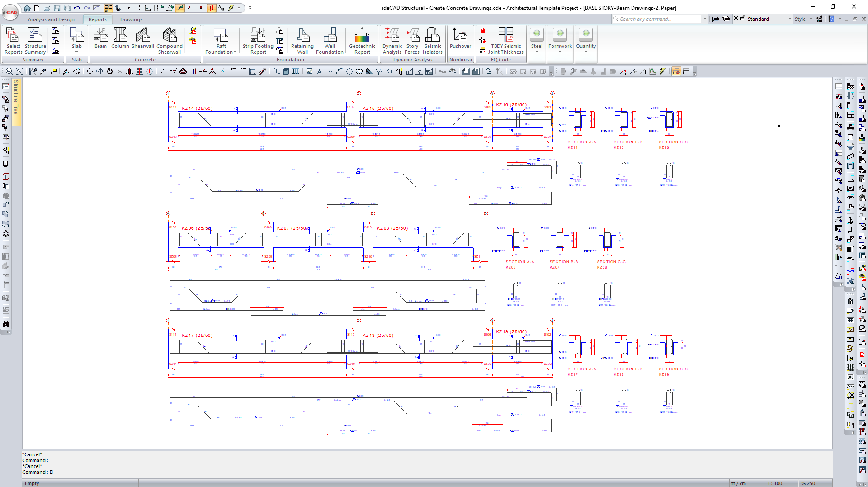Click the Home icon in quick access toolbar

point(27,8)
